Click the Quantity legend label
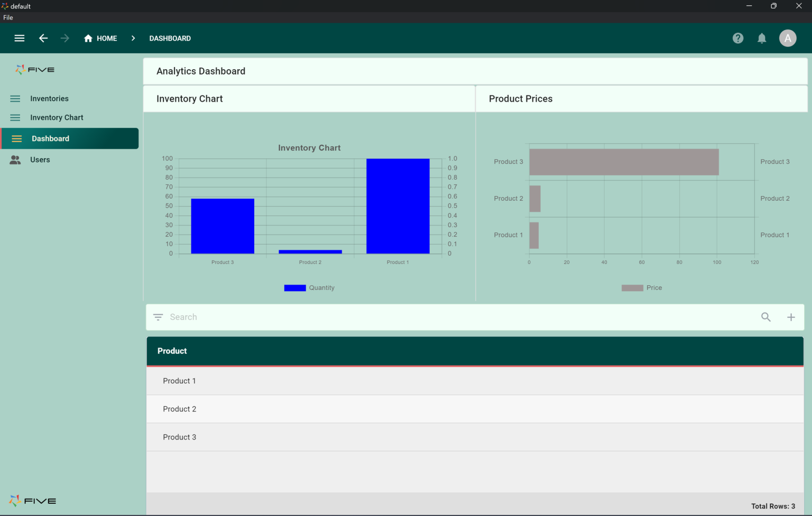 [321, 288]
